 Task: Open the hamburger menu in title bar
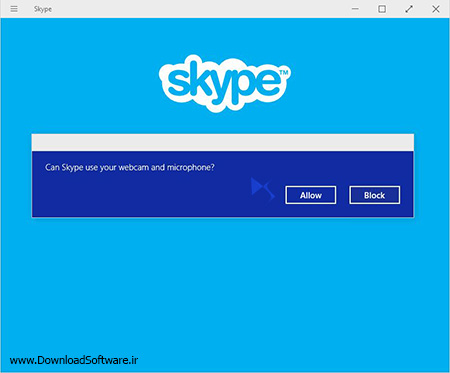14,9
